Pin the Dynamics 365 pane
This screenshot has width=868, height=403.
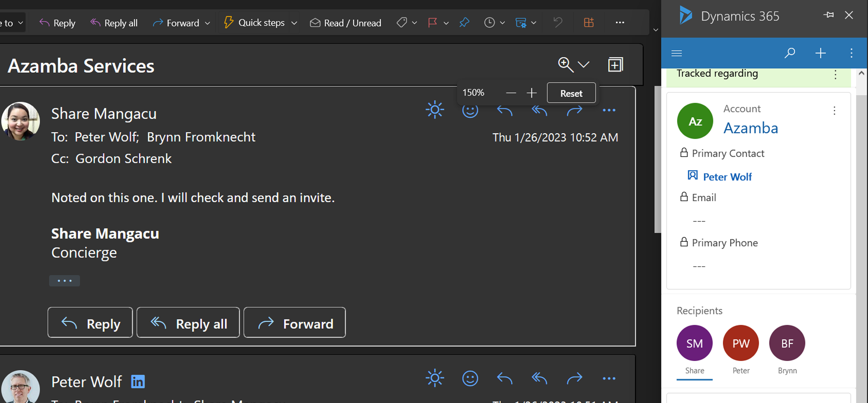[828, 15]
